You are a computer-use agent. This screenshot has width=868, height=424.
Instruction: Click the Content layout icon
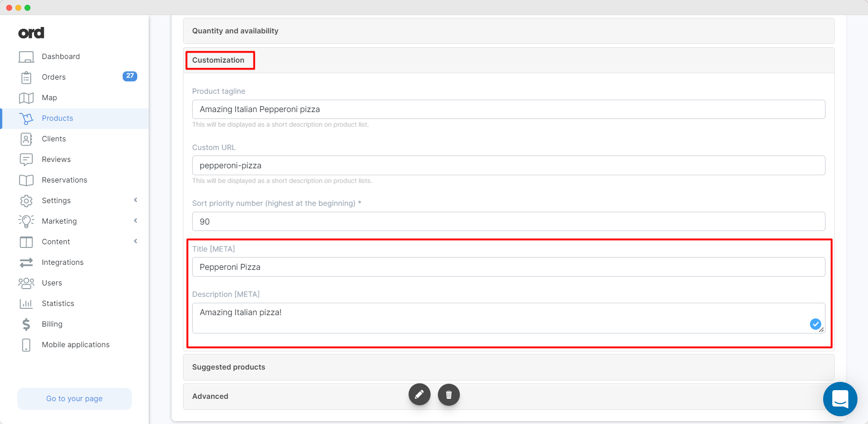26,242
